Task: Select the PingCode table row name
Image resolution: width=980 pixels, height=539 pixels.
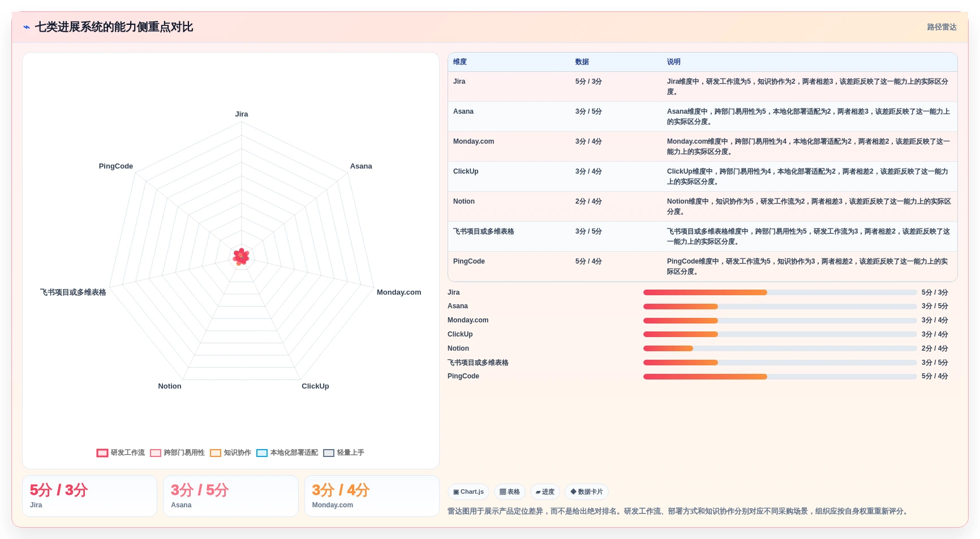Action: (469, 261)
